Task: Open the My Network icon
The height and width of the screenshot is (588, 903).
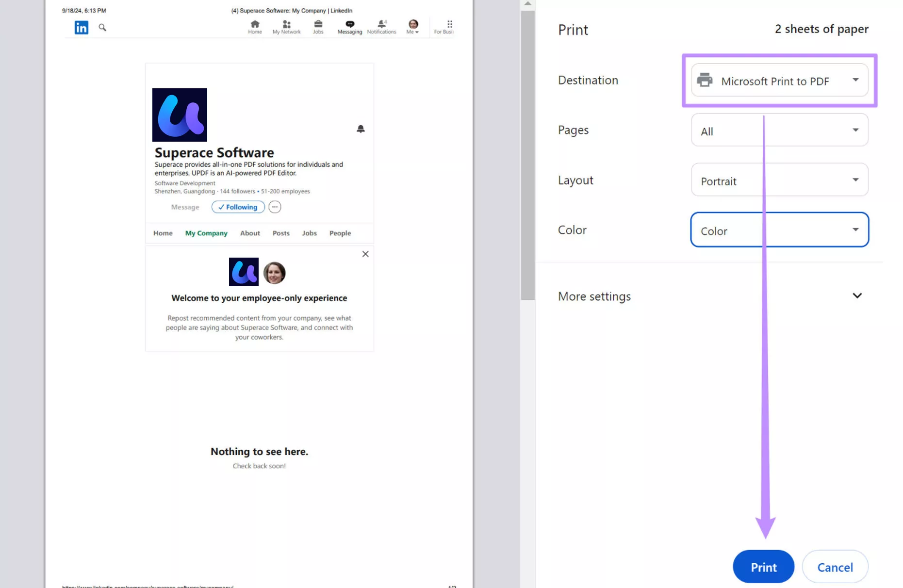Action: [286, 24]
